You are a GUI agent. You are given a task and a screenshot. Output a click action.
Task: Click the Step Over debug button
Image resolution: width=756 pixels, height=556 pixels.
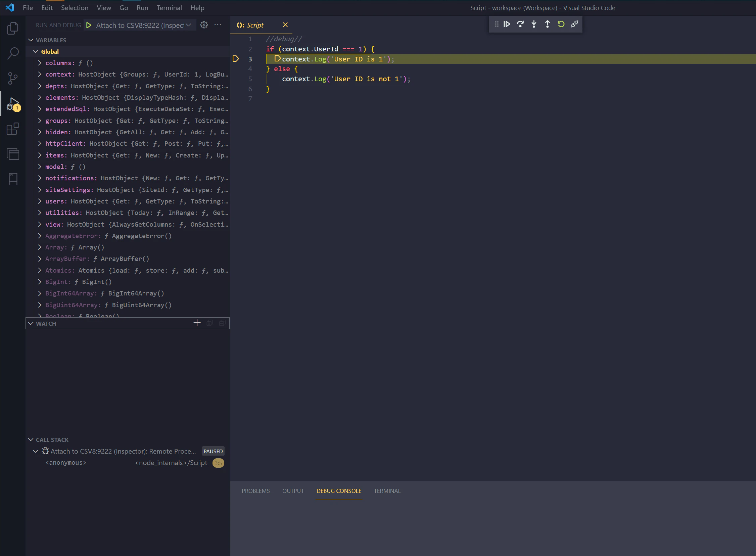[520, 24]
